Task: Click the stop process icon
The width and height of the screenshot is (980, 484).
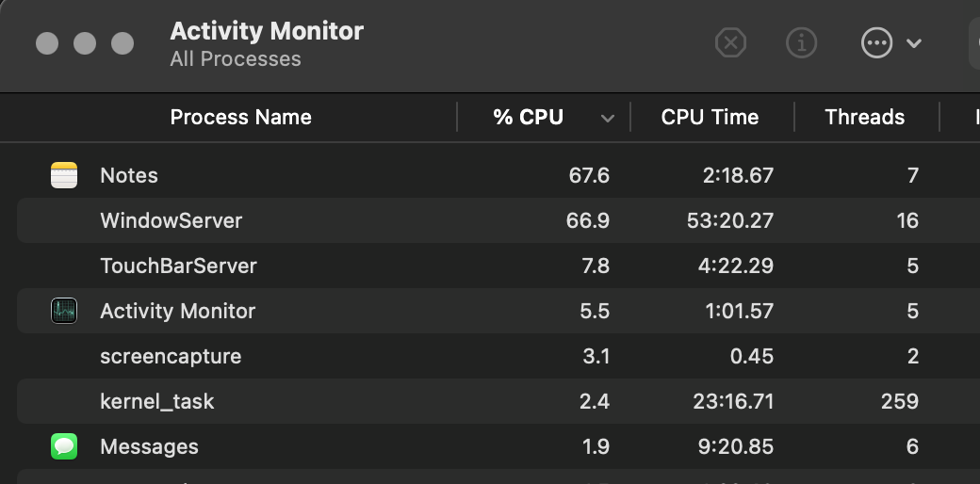Action: pos(730,42)
